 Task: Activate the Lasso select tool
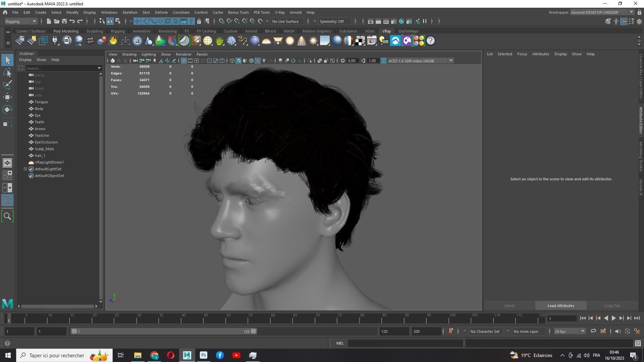pyautogui.click(x=7, y=73)
